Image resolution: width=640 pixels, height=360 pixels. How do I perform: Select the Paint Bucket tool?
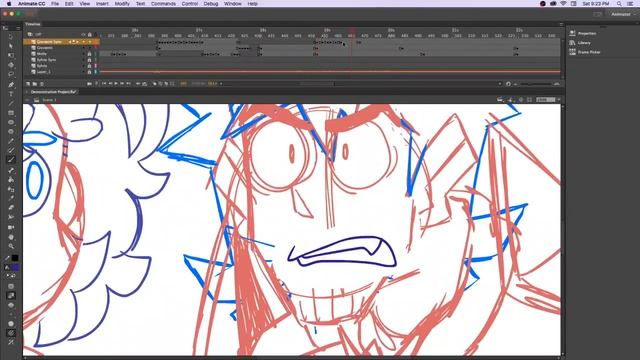pos(11,180)
